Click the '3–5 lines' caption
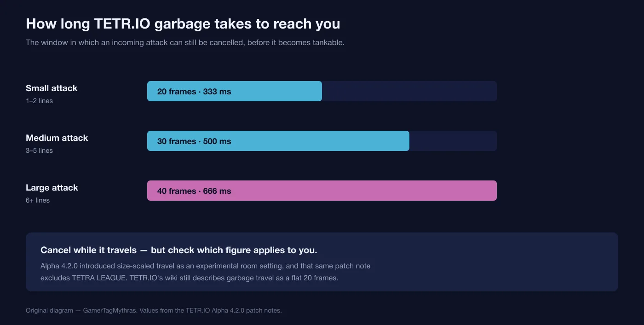 pos(39,151)
